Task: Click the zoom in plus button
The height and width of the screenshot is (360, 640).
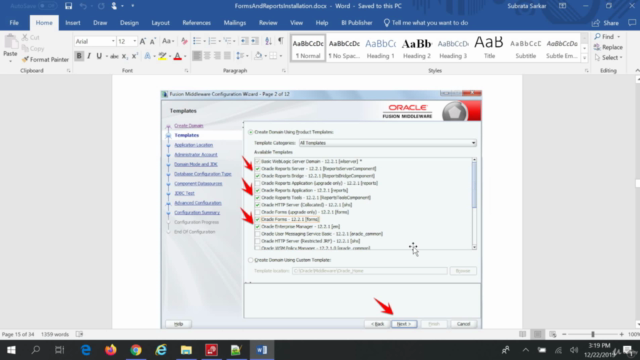Action: tap(621, 334)
